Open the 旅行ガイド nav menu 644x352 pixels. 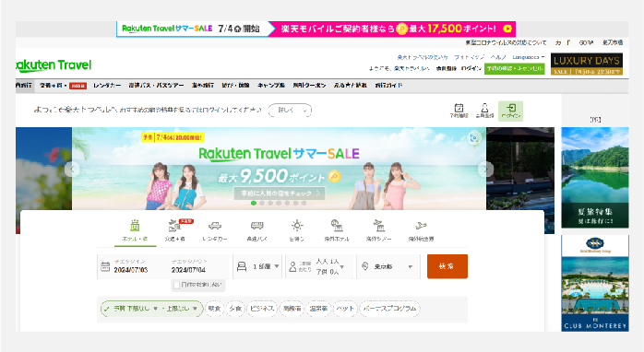click(x=388, y=86)
